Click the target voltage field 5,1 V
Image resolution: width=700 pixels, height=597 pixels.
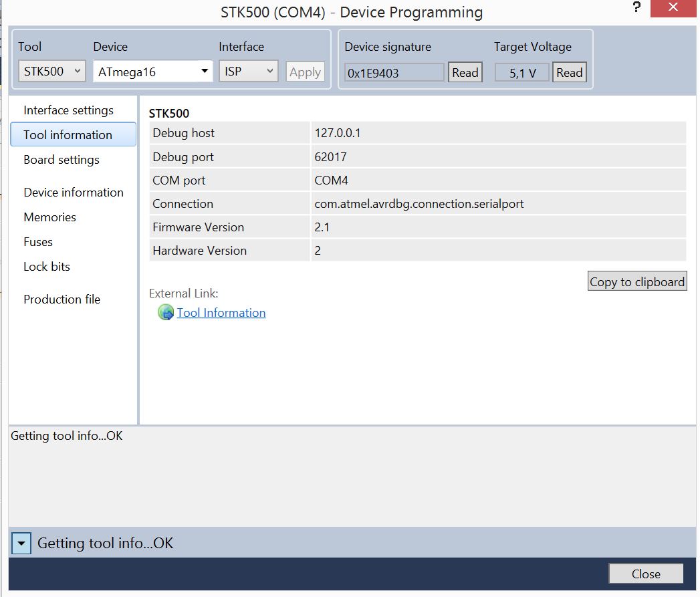click(522, 72)
